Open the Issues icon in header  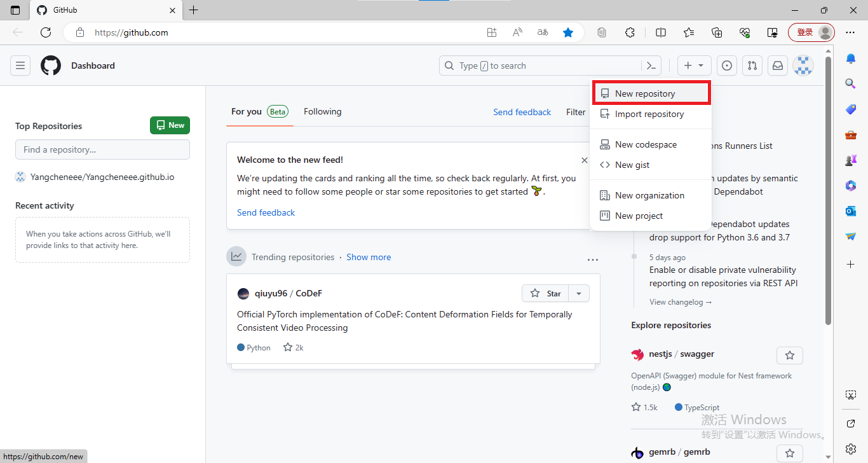[727, 66]
